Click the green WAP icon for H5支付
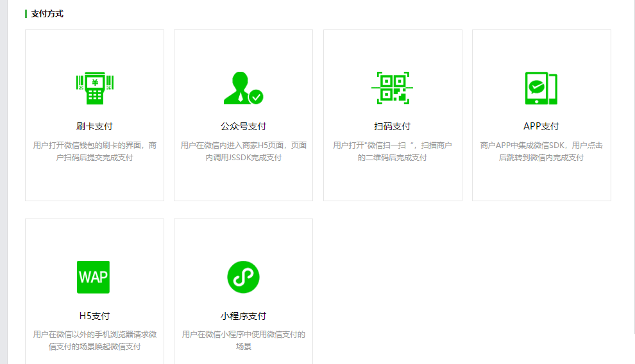The height and width of the screenshot is (364, 635). (93, 277)
